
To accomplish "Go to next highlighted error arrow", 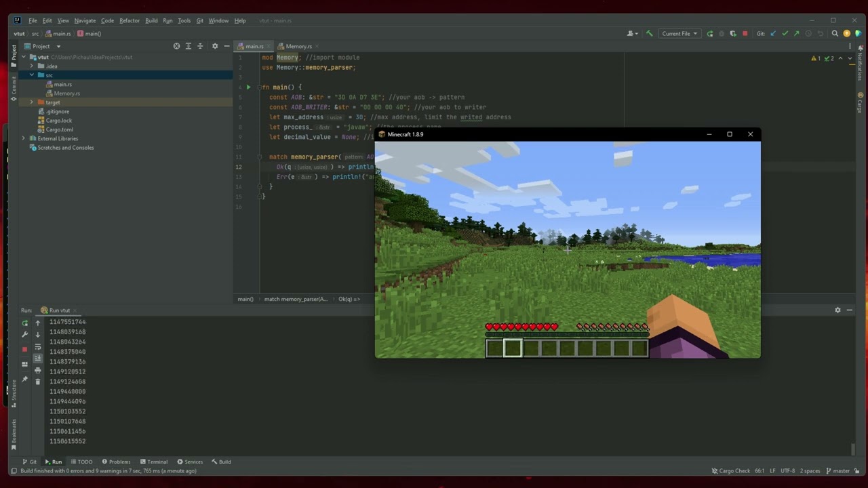I will (x=850, y=58).
